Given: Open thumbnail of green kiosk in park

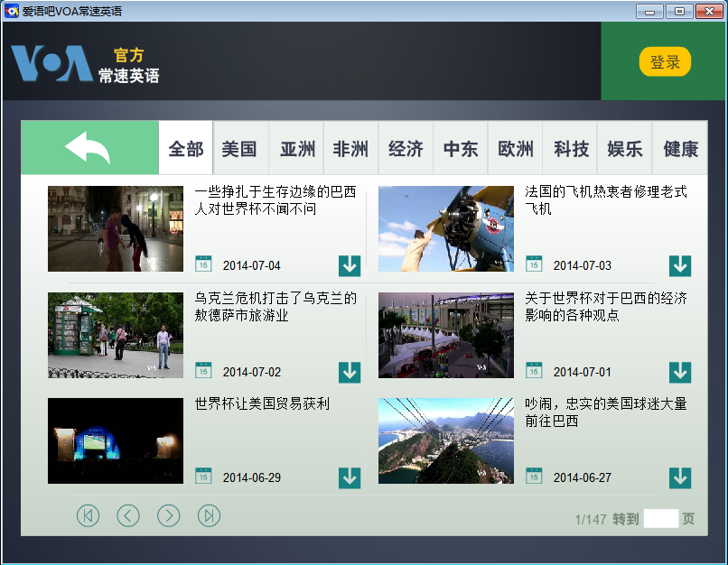Looking at the screenshot, I should coord(116,335).
